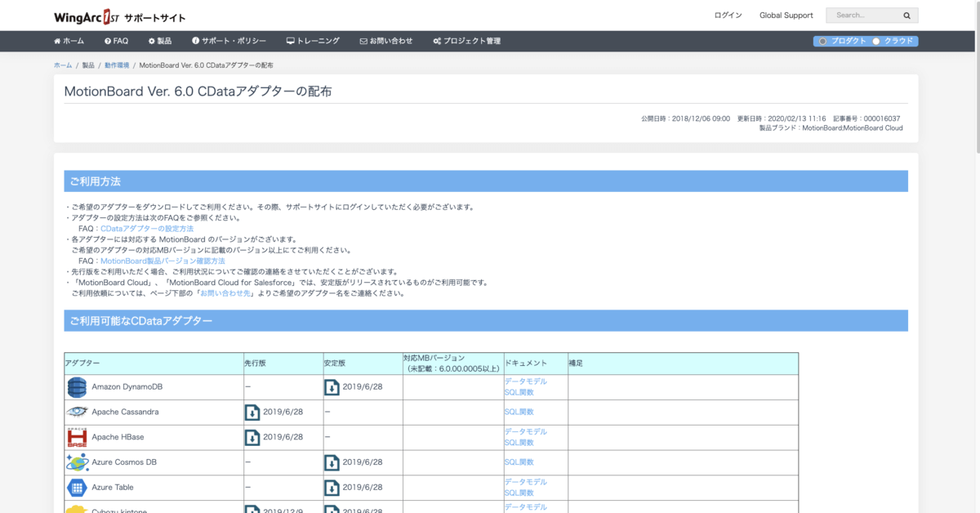Click the Apache HBase logo icon
Screen dimensions: 980x513
[x=77, y=437]
